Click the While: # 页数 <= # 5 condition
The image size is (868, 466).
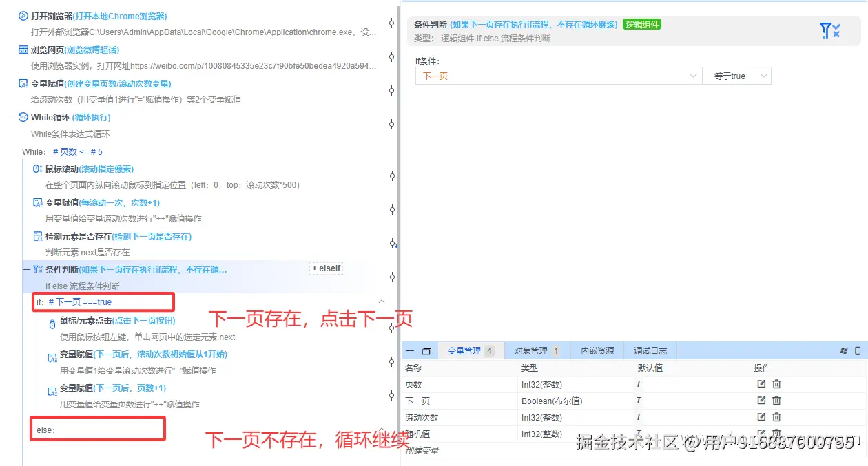click(62, 151)
